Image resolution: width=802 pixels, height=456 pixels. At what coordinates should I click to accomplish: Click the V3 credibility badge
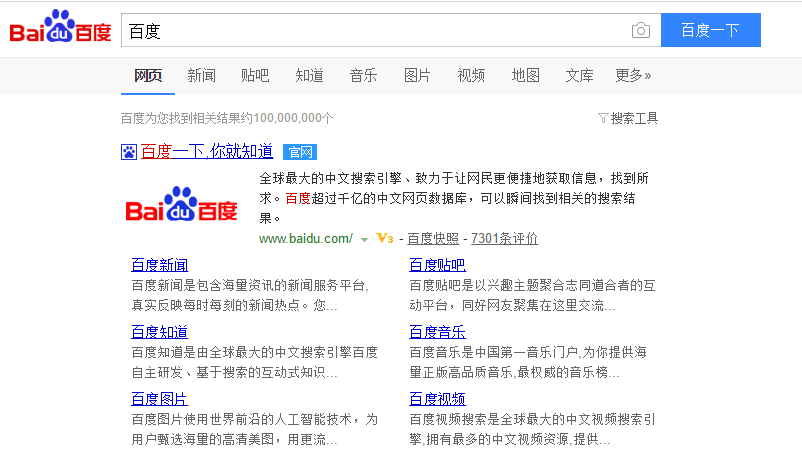tap(385, 238)
